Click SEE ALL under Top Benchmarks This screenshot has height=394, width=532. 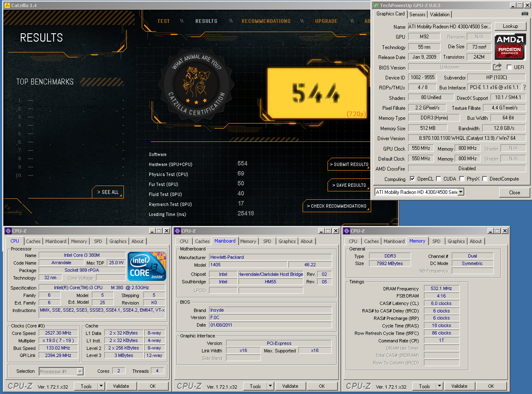click(108, 192)
